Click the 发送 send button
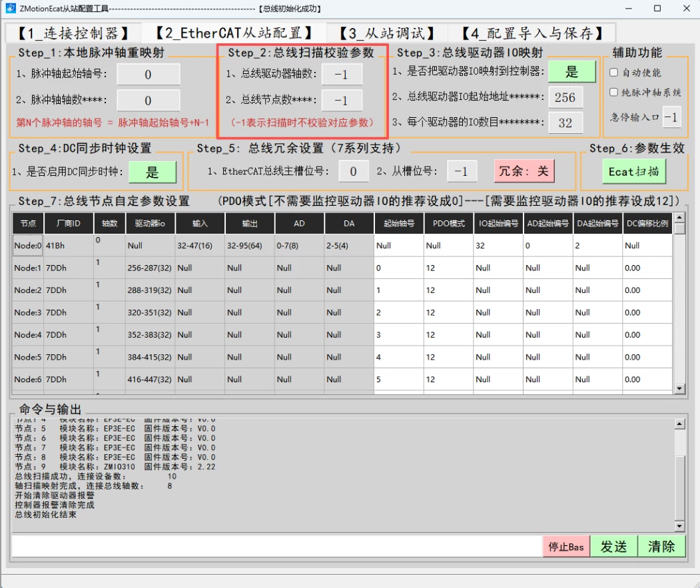Screen dimensions: 700x588 613,547
